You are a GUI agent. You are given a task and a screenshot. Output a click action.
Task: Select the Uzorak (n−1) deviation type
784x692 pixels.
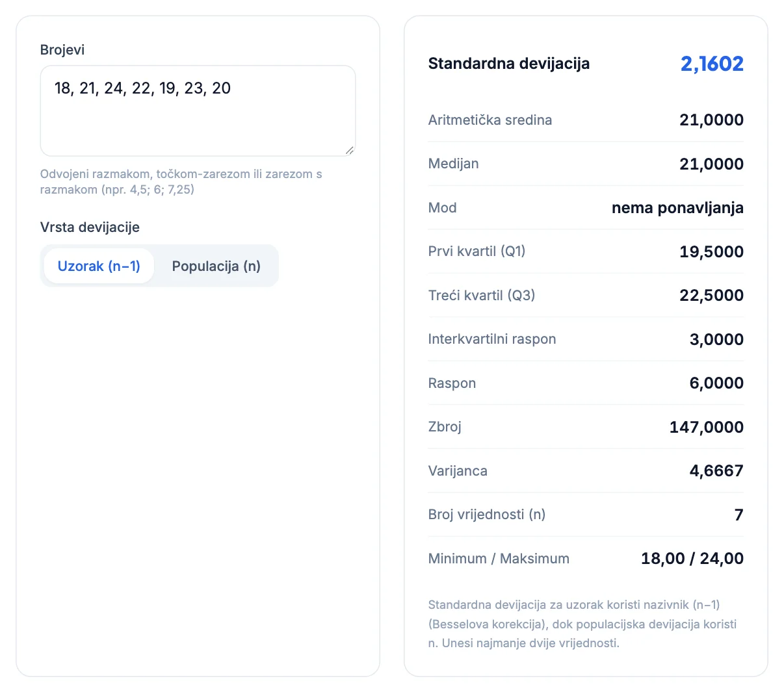point(99,266)
